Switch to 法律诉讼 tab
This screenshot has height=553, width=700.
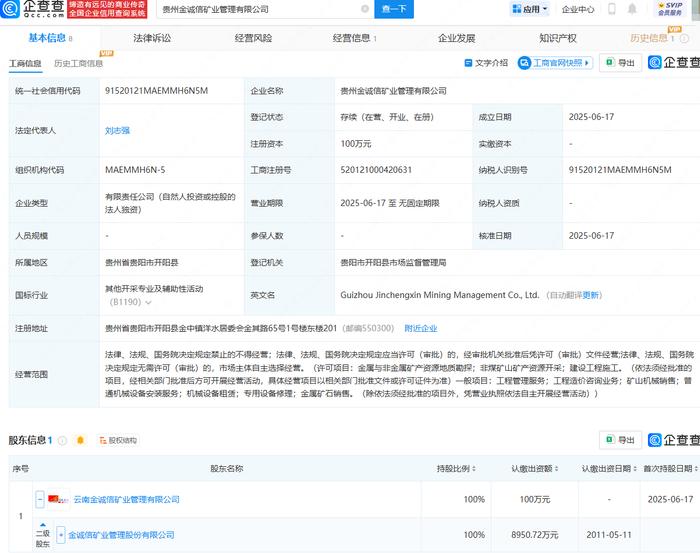[x=152, y=38]
